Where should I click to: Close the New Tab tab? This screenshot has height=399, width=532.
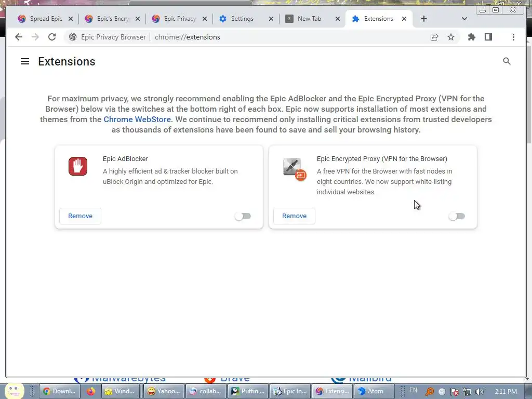[338, 19]
